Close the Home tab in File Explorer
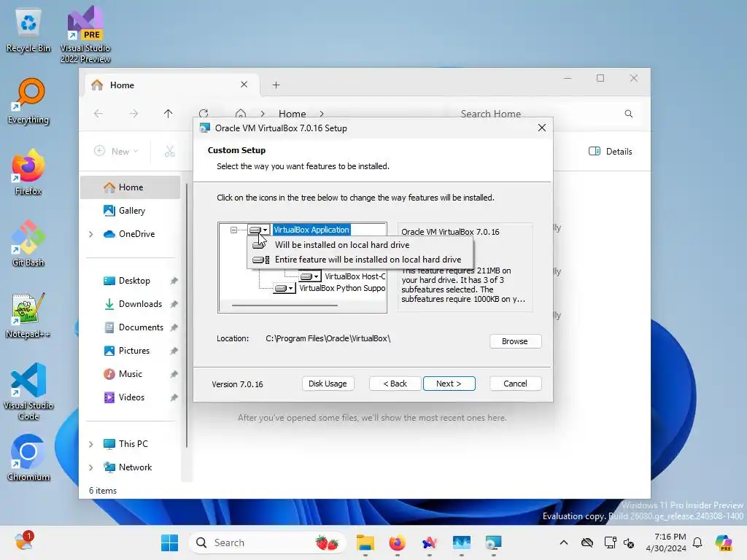The image size is (747, 560). [x=244, y=85]
